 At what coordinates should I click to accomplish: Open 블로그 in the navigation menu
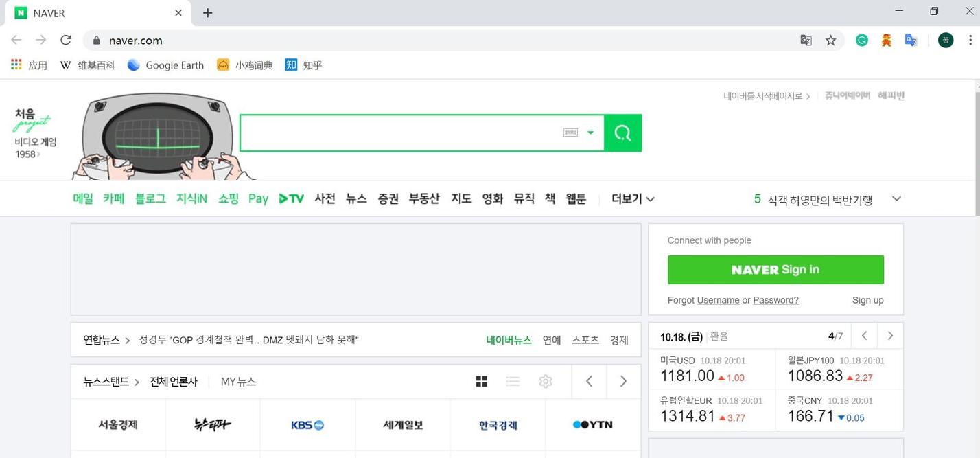[150, 198]
